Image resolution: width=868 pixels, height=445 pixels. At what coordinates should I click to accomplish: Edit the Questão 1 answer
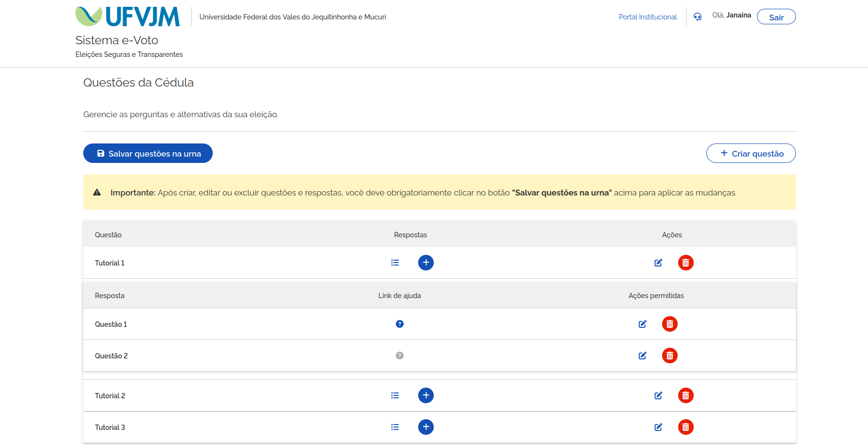(x=643, y=324)
